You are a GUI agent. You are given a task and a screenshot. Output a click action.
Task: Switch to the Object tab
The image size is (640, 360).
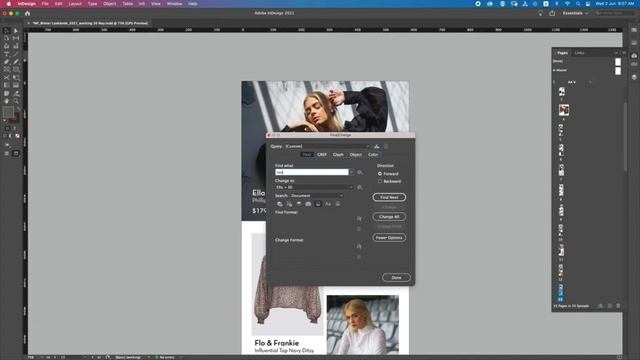(356, 155)
